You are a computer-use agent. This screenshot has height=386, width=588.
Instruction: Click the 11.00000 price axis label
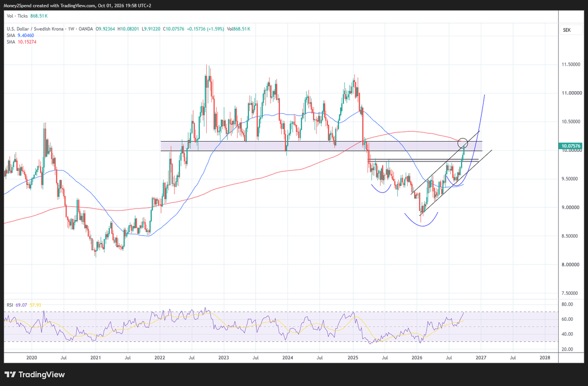tap(573, 93)
